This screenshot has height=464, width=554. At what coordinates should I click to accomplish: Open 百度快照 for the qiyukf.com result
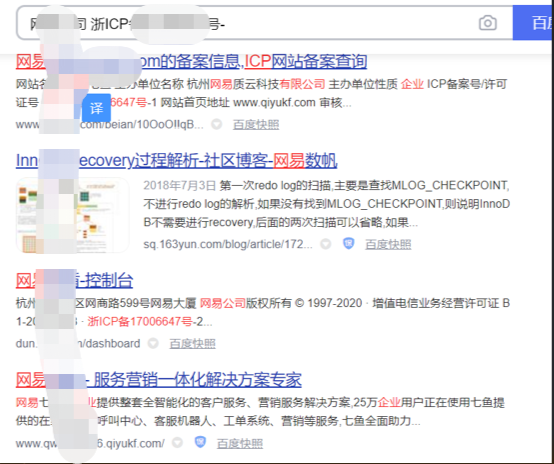click(240, 443)
